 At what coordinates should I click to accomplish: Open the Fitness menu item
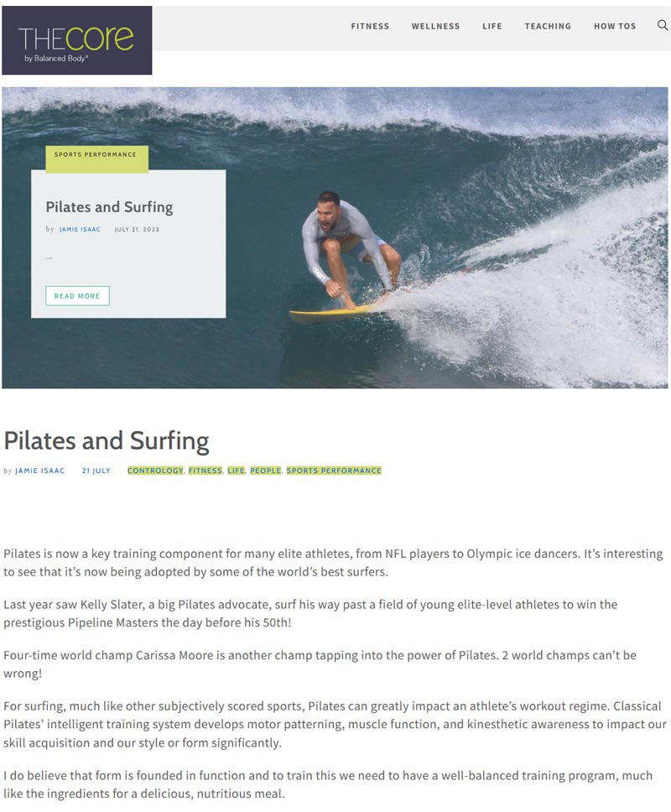(x=370, y=26)
